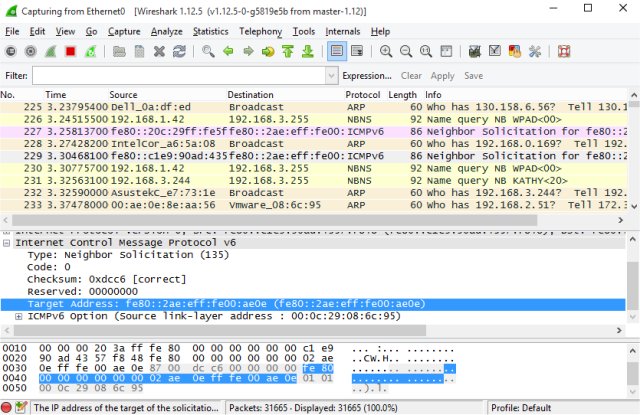Jump to the last packet icon
640x415 pixels.
pyautogui.click(x=308, y=50)
